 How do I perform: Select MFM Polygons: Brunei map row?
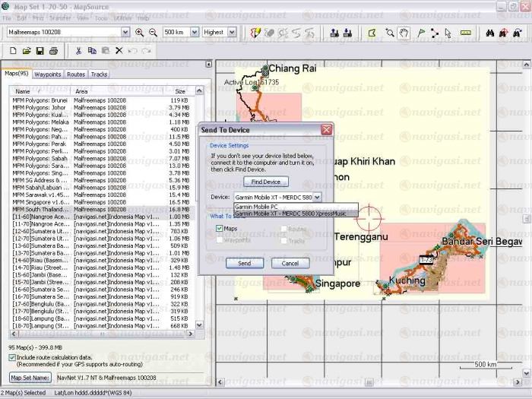tap(40, 100)
